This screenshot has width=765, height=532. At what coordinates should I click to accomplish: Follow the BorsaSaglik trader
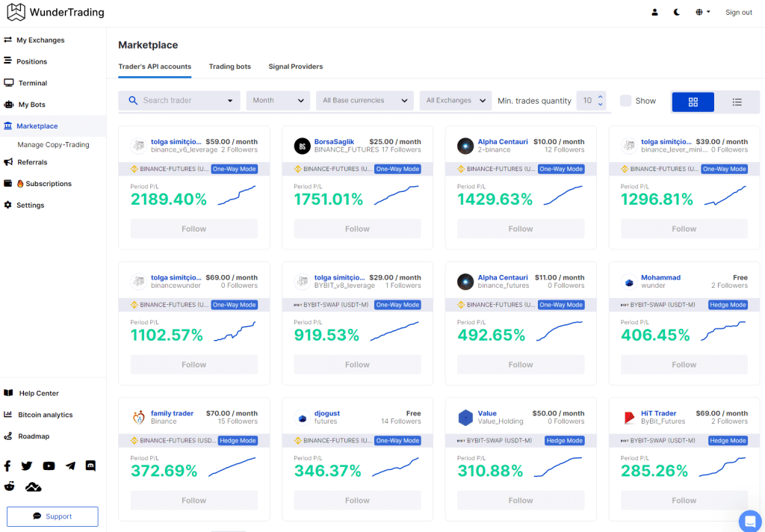356,229
